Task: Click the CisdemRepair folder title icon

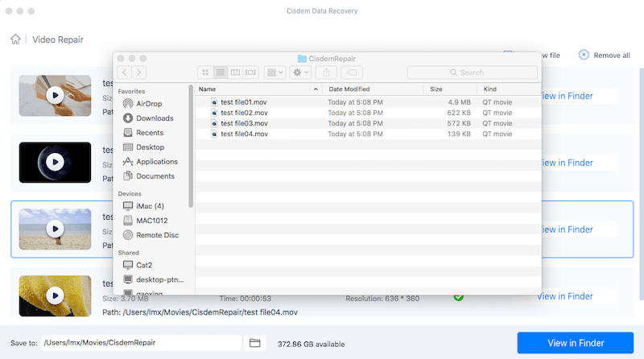Action: pos(303,59)
